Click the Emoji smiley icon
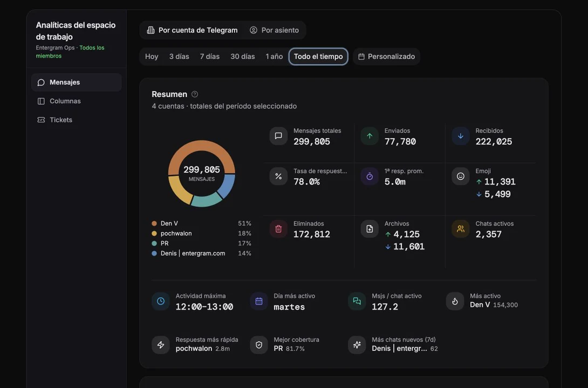The width and height of the screenshot is (588, 388). tap(461, 176)
